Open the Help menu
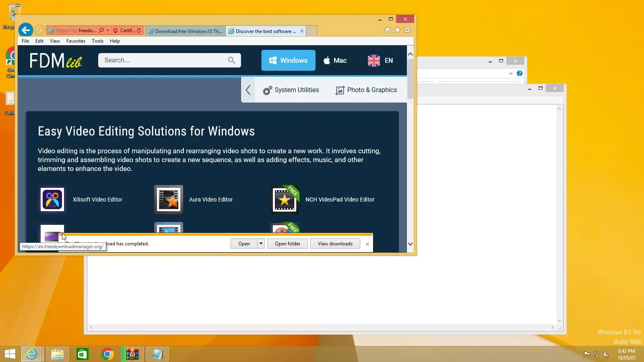The height and width of the screenshot is (362, 644). click(115, 41)
